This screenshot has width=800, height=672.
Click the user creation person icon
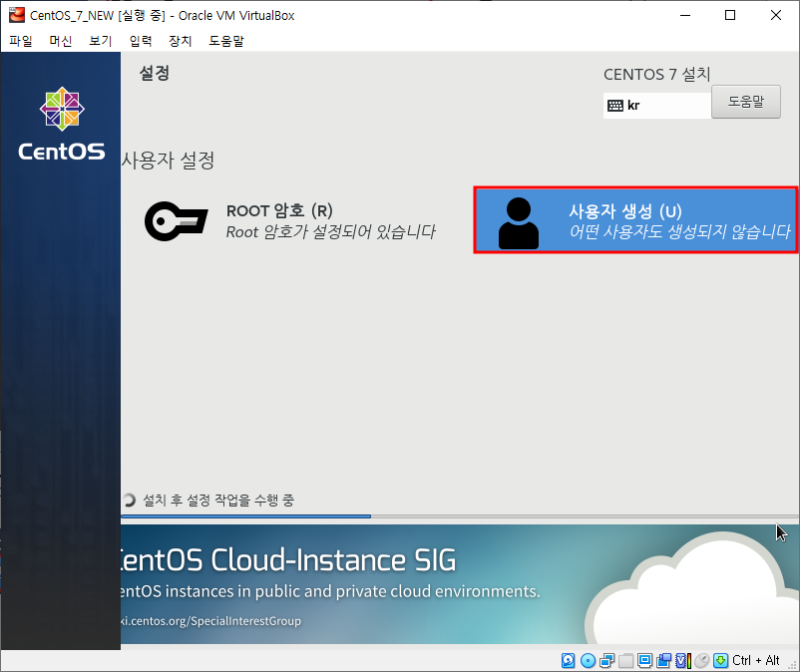pyautogui.click(x=521, y=219)
